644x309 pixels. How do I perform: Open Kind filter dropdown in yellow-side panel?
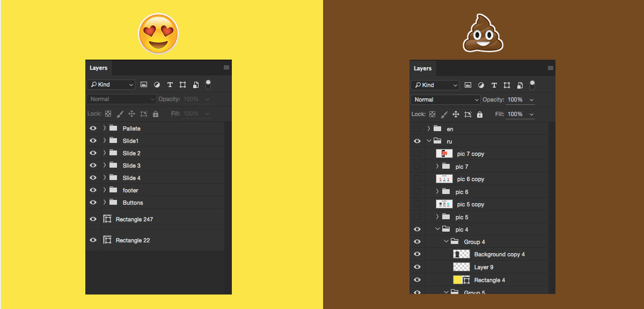111,85
